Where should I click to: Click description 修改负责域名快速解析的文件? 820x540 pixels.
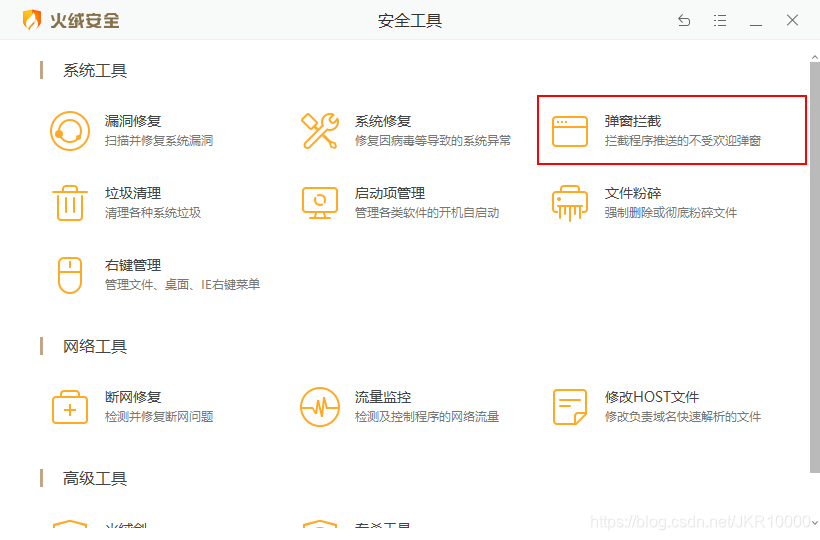pyautogui.click(x=682, y=417)
